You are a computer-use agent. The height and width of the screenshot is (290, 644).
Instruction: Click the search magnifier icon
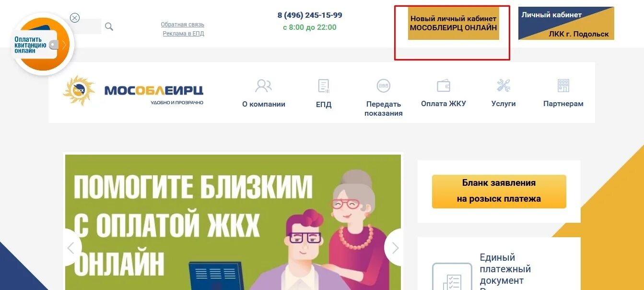[109, 27]
